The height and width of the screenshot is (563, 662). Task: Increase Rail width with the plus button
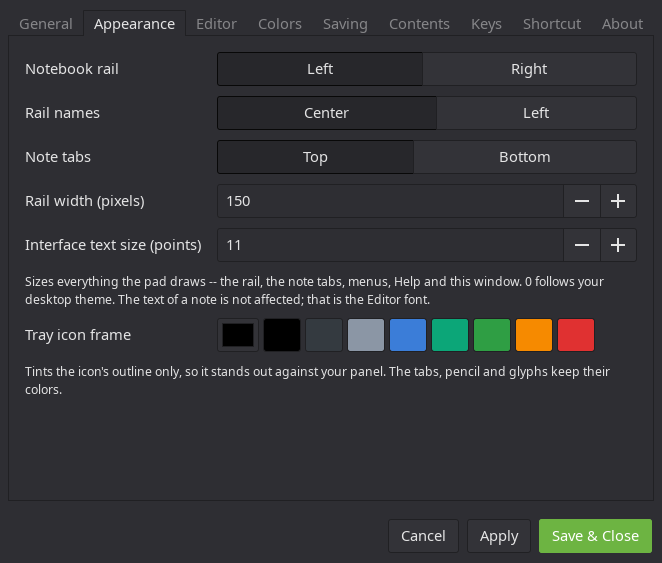618,201
